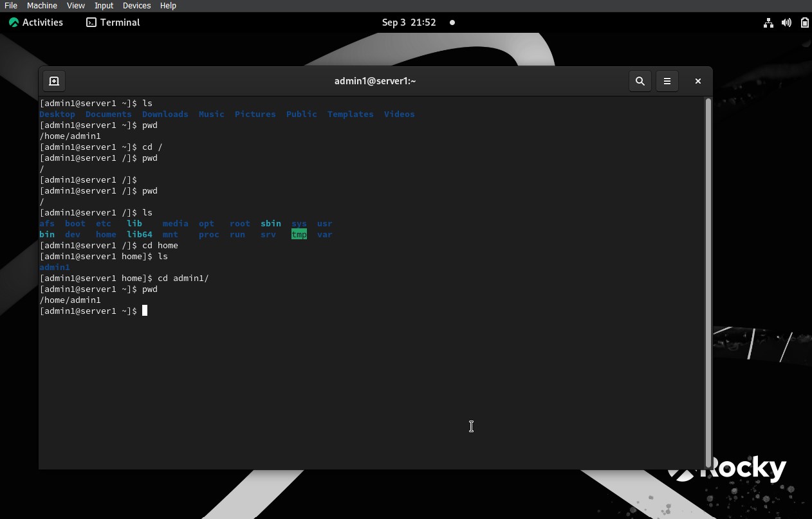Click the usr directory entry

tap(325, 224)
